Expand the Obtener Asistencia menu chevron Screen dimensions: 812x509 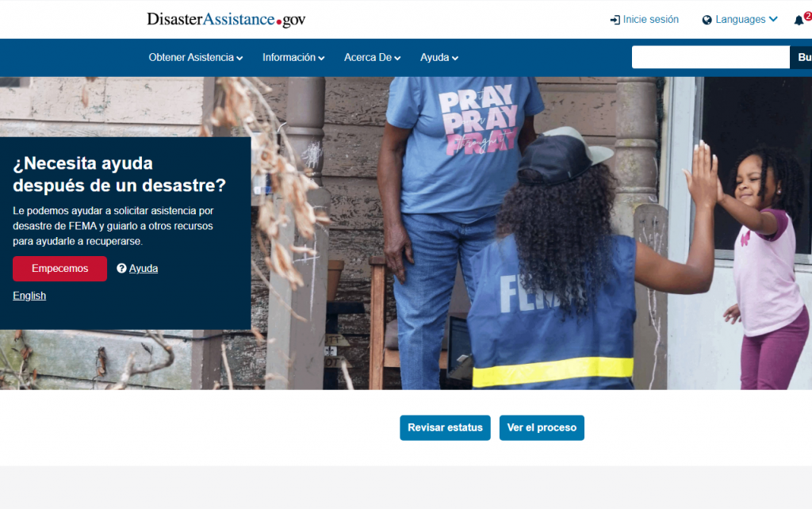(239, 58)
